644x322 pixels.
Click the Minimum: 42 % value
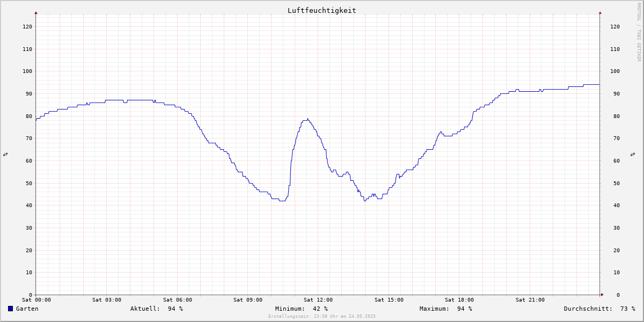[x=302, y=309]
